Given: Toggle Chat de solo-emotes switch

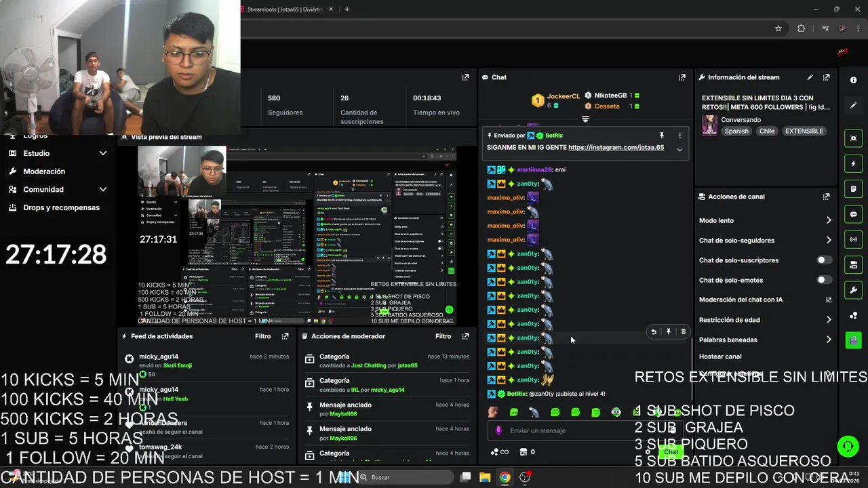Looking at the screenshot, I should pyautogui.click(x=824, y=280).
